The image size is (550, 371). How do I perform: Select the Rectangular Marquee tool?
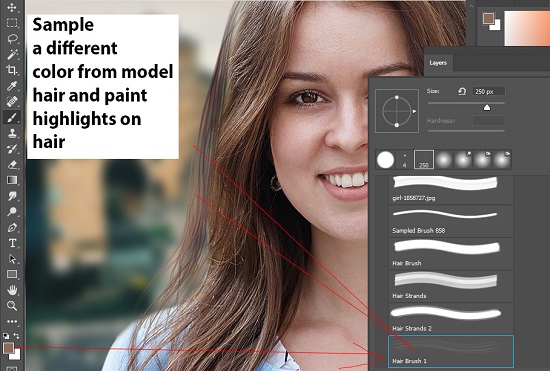point(12,23)
